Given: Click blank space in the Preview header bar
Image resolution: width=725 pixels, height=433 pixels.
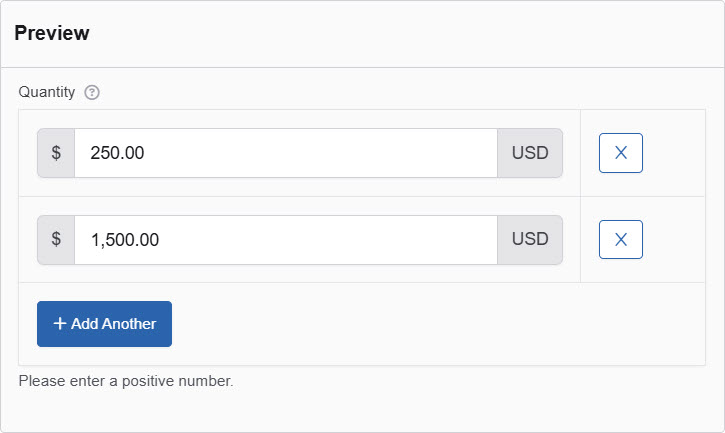Looking at the screenshot, I should point(400,34).
